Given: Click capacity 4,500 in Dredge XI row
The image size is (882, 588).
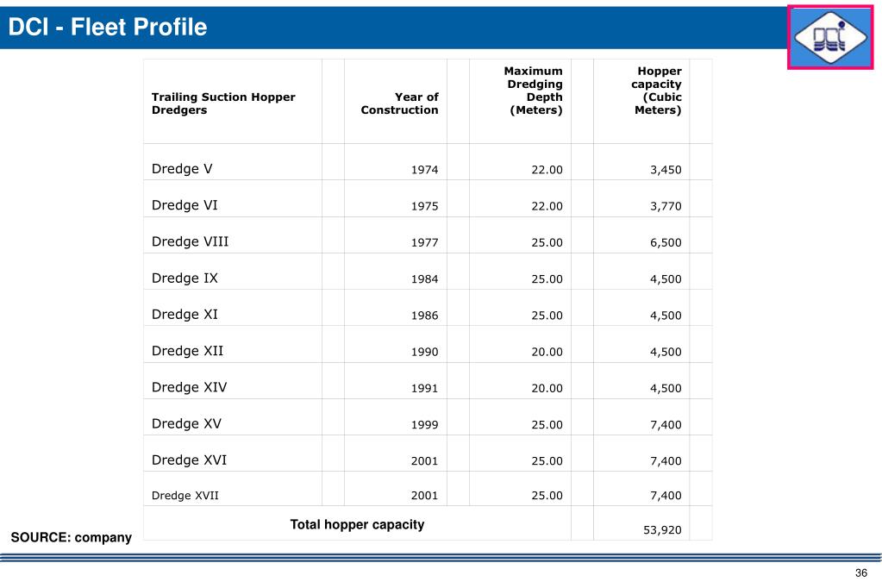Looking at the screenshot, I should pyautogui.click(x=666, y=316).
